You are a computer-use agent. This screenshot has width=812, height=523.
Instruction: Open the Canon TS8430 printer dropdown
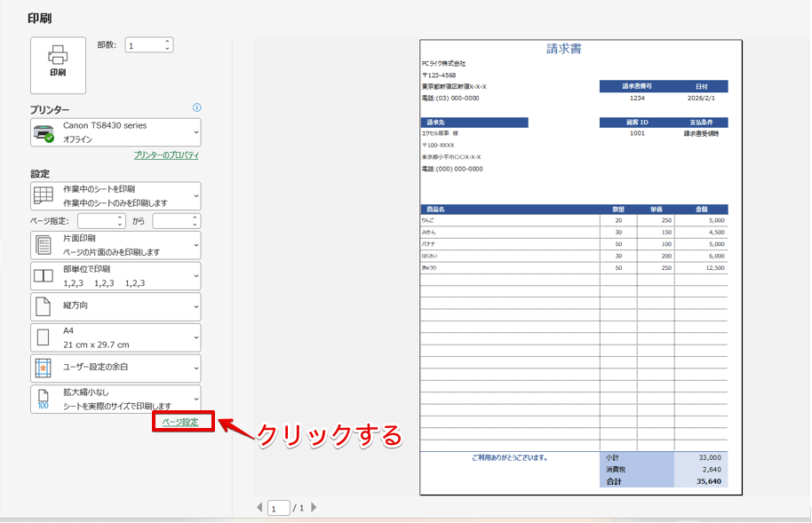(195, 132)
